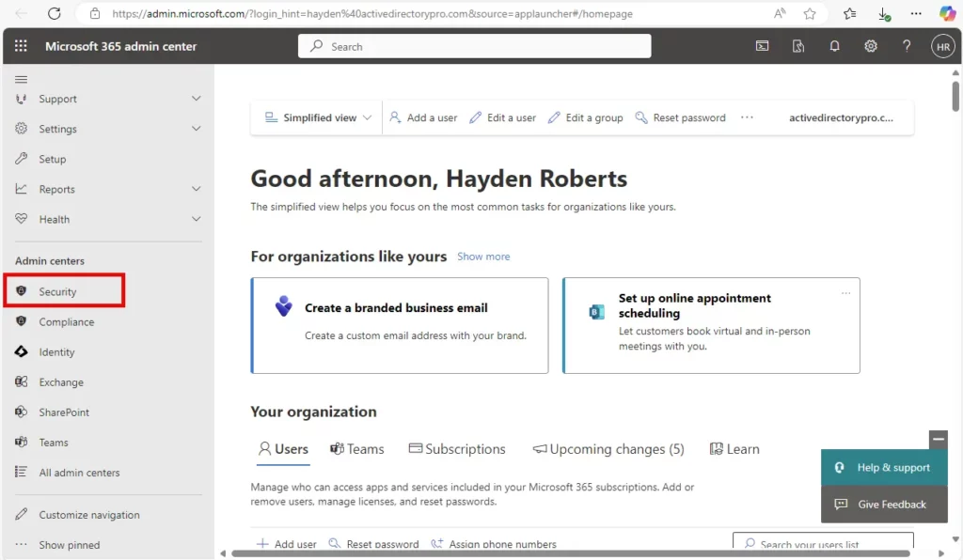This screenshot has height=560, width=963.
Task: Click Help & support button
Action: pos(884,467)
